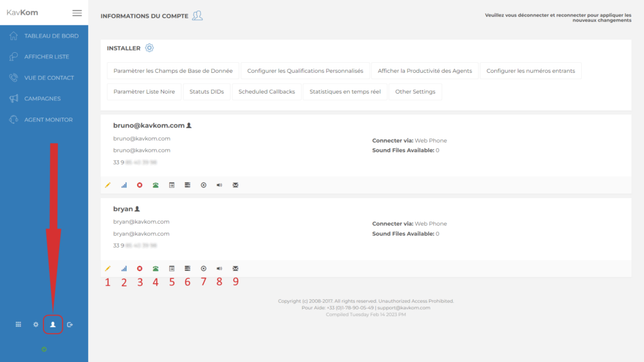Click the logout icon in the sidebar
This screenshot has width=644, height=362.
click(x=70, y=324)
